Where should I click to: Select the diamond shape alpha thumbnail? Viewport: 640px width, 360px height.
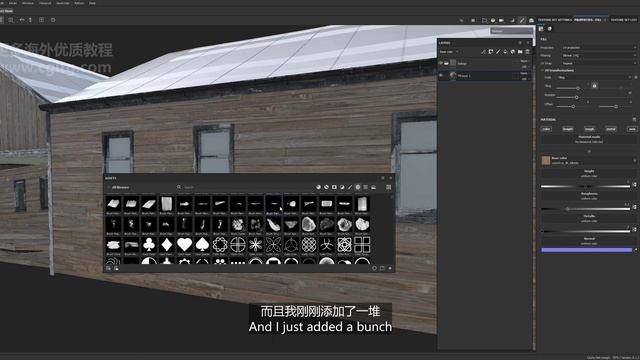167,244
